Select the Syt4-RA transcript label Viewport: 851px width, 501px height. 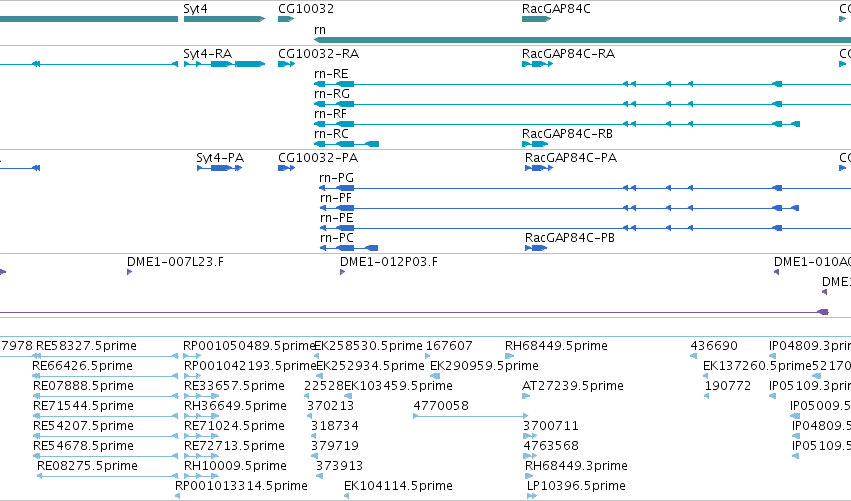coord(207,54)
